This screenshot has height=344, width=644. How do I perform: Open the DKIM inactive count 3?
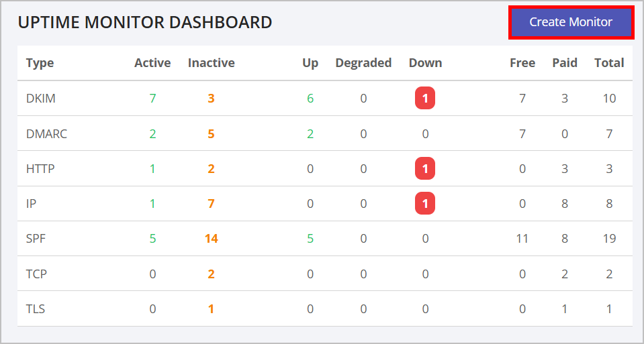click(211, 99)
